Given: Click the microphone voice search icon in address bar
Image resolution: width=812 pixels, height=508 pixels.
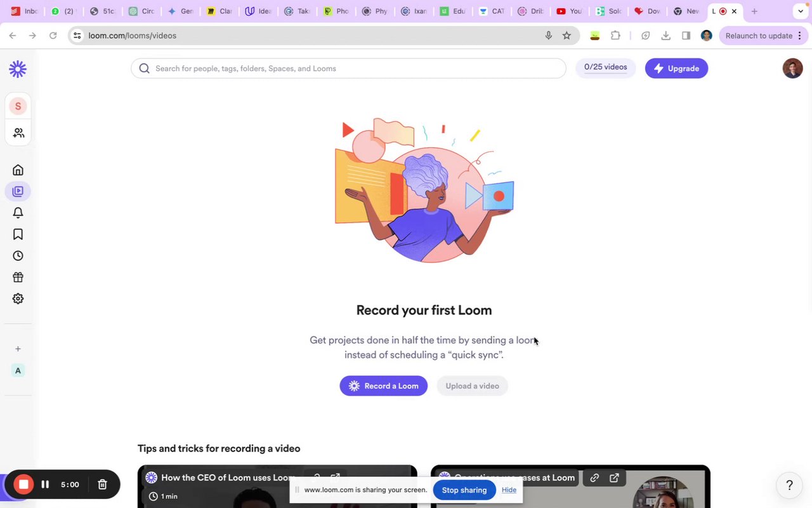Looking at the screenshot, I should point(549,36).
